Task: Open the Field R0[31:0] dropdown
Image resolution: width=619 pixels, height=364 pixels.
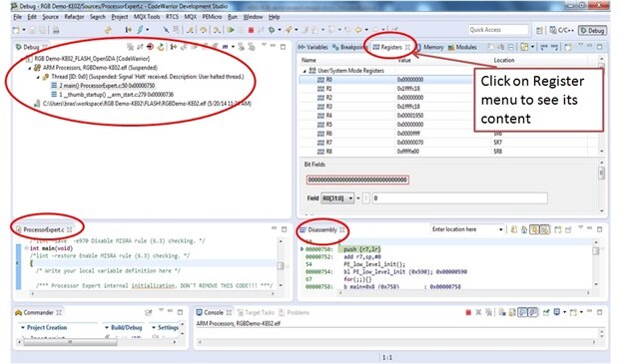Action: point(337,198)
